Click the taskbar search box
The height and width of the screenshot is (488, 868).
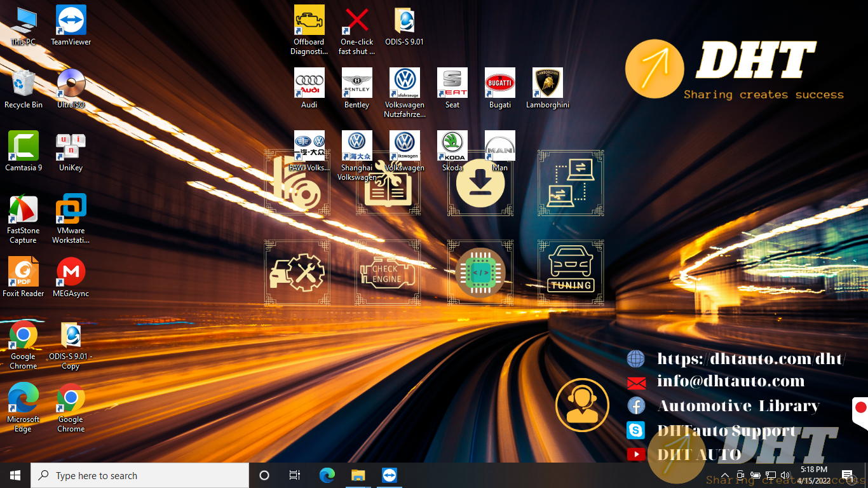[x=141, y=475]
